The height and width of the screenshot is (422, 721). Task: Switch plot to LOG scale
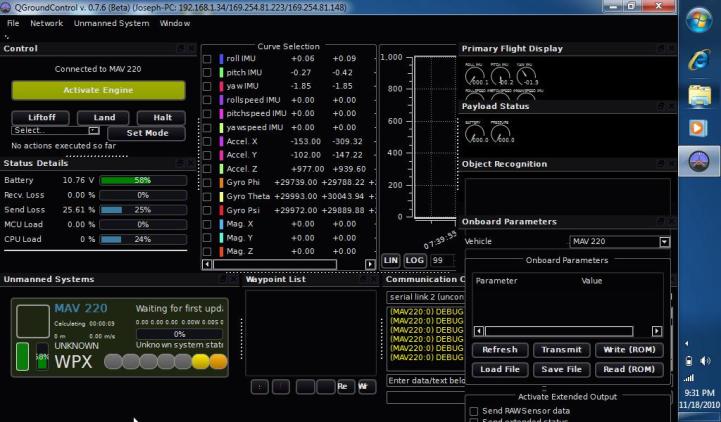pyautogui.click(x=414, y=261)
